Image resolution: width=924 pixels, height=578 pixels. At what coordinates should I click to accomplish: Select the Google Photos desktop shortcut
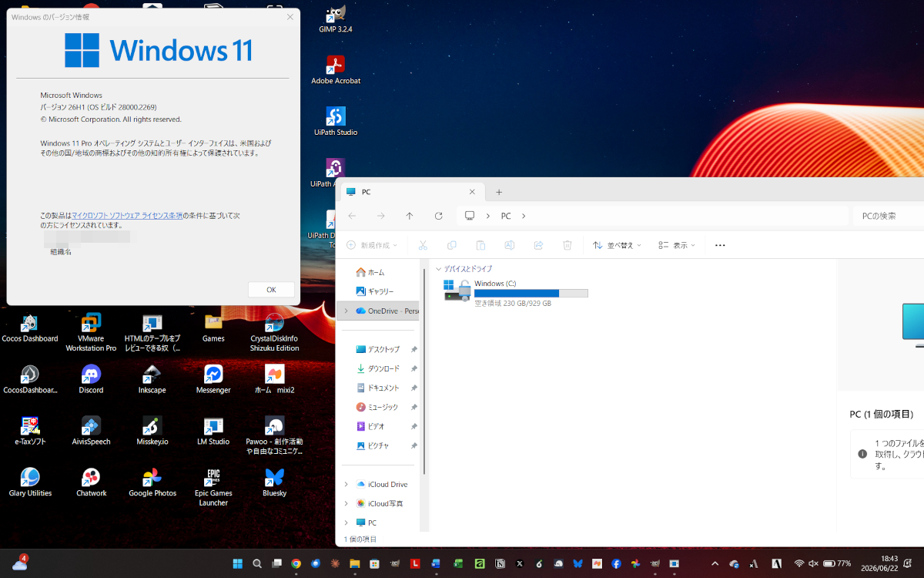[x=152, y=482]
